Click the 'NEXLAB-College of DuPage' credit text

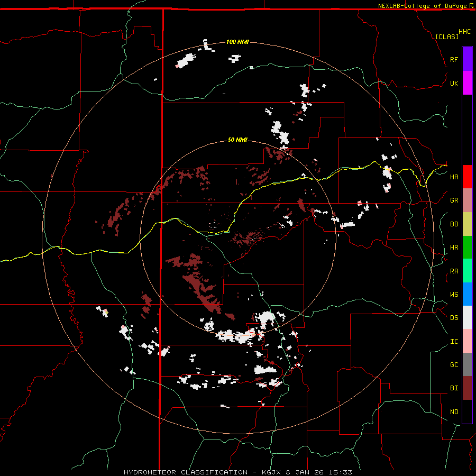click(x=422, y=6)
